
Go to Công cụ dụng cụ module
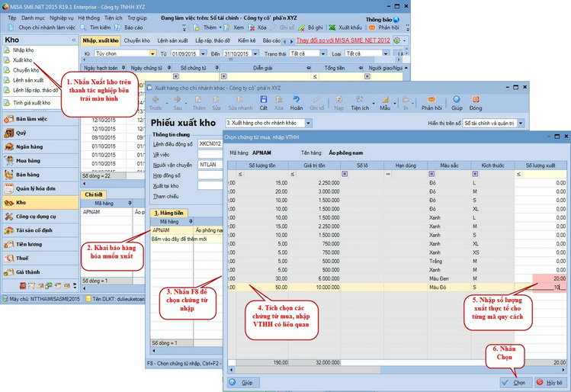(40, 217)
